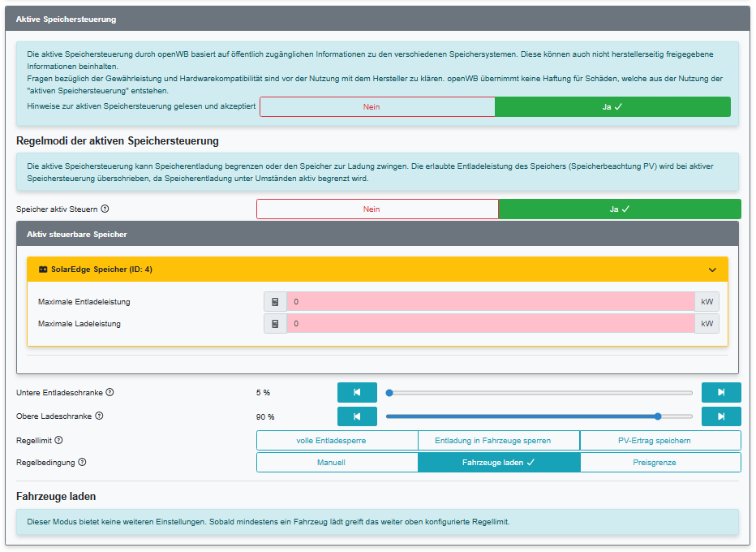Viewport: 756px width, 552px height.
Task: Select Ja for accepting storage control notes
Action: [x=612, y=107]
